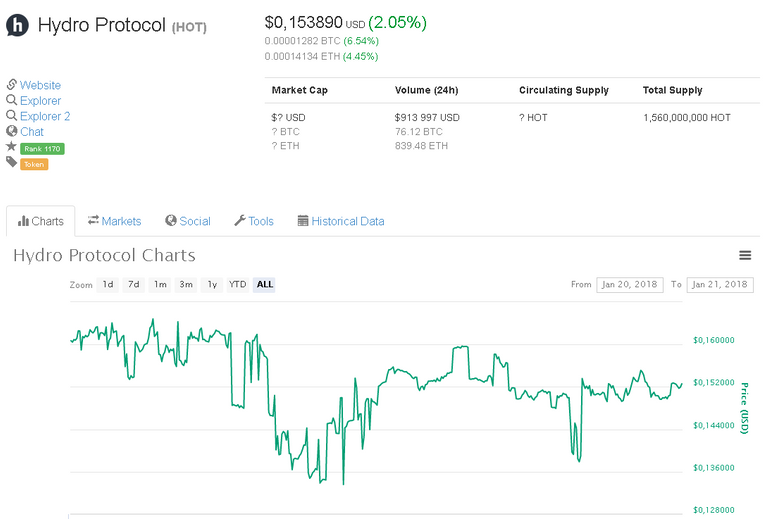Click the To date field Jan 21, 2018
This screenshot has width=768, height=519.
click(x=720, y=284)
